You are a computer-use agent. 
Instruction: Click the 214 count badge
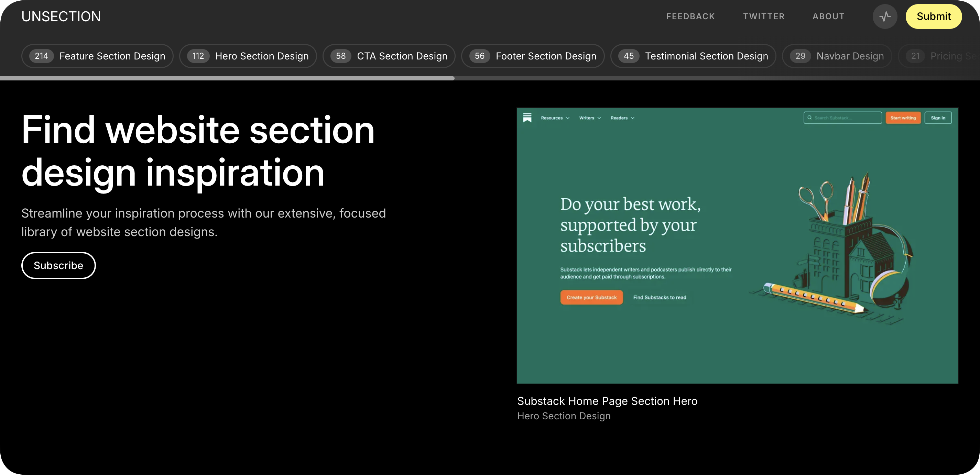tap(42, 56)
